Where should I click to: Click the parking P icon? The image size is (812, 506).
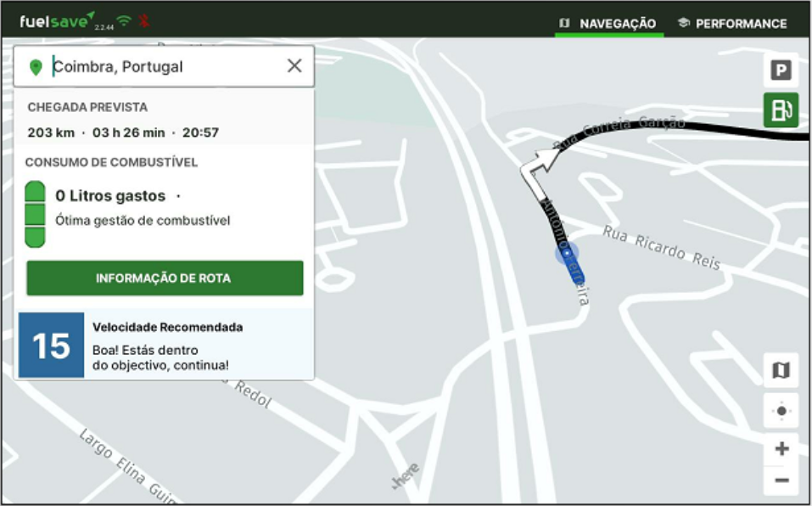point(780,70)
